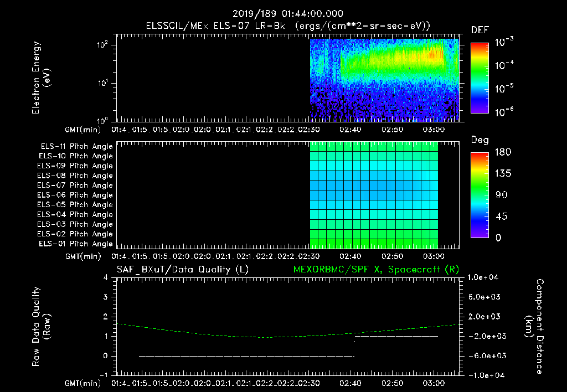The width and height of the screenshot is (567, 392).
Task: Click the 'ELSSCIL/MEx ELS-07 LR-Bk' plot title
Action: pos(215,26)
